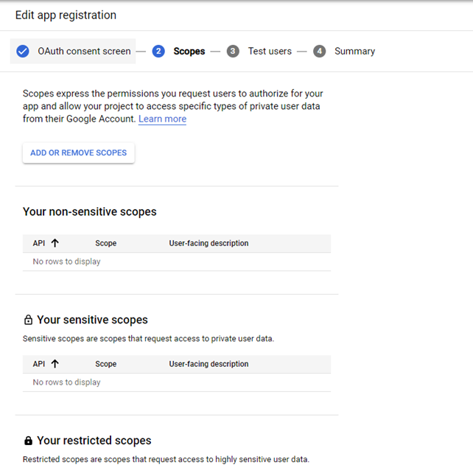This screenshot has height=476, width=473.
Task: Jump to the Test users step
Action: tap(270, 52)
